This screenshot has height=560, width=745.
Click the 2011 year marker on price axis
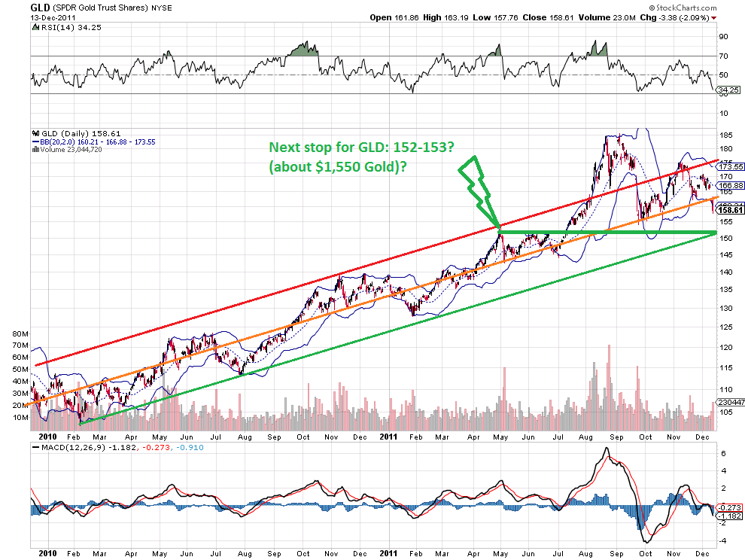pyautogui.click(x=388, y=437)
